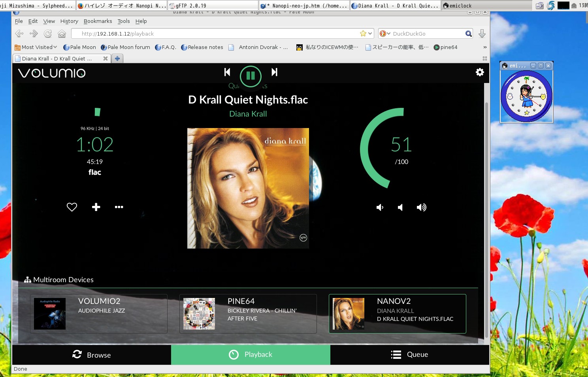Skip to the next track
Screen dimensions: 588x377
tap(274, 72)
